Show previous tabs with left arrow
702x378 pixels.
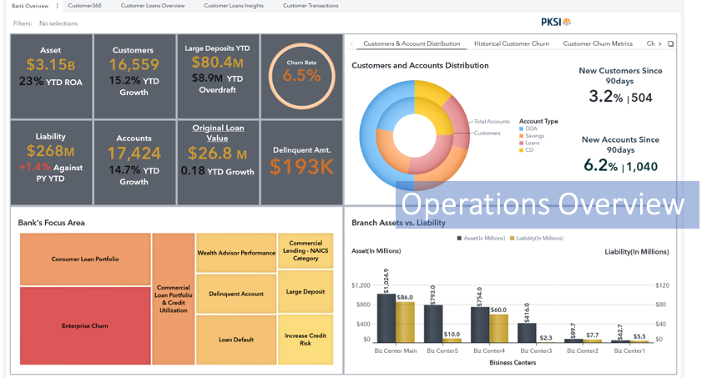pyautogui.click(x=351, y=43)
